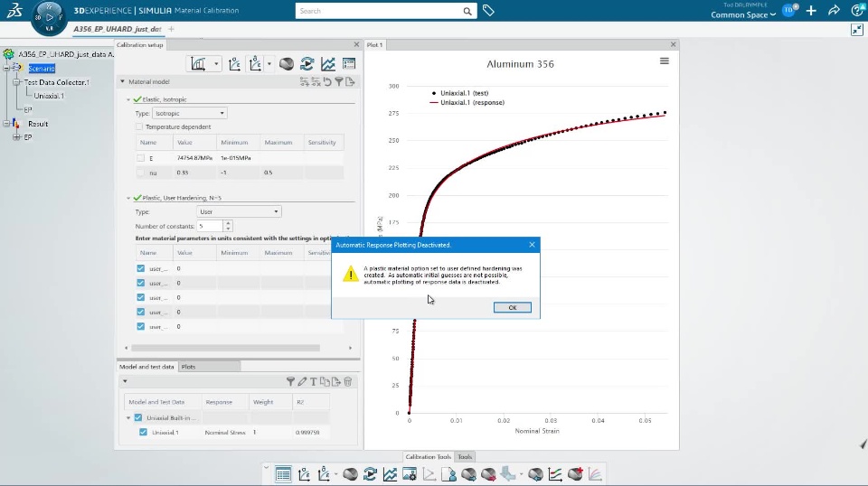This screenshot has height=486, width=868.
Task: Click the table window icon in Calibration setup
Action: point(349,64)
